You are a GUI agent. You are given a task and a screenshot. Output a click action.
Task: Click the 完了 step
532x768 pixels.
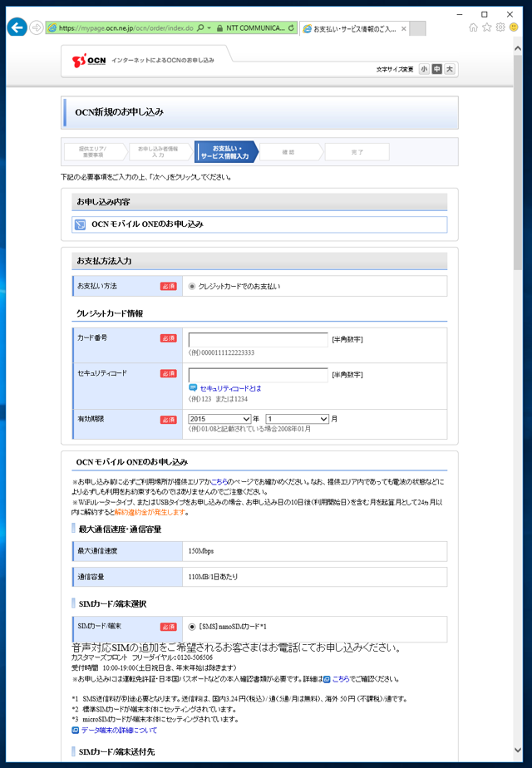point(357,152)
